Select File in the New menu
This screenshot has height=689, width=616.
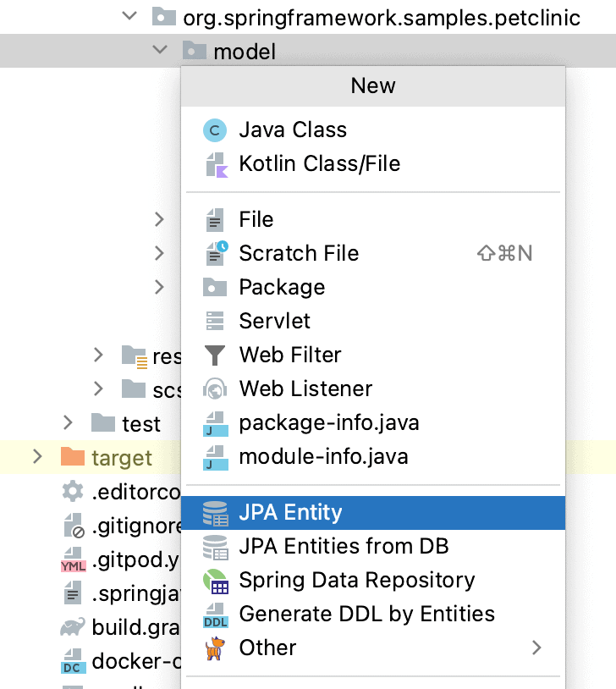pyautogui.click(x=373, y=220)
